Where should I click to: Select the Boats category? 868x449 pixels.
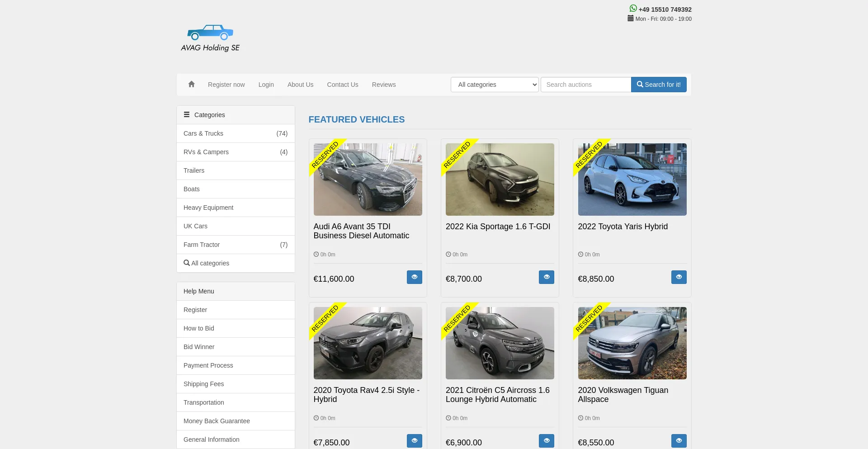(x=236, y=189)
